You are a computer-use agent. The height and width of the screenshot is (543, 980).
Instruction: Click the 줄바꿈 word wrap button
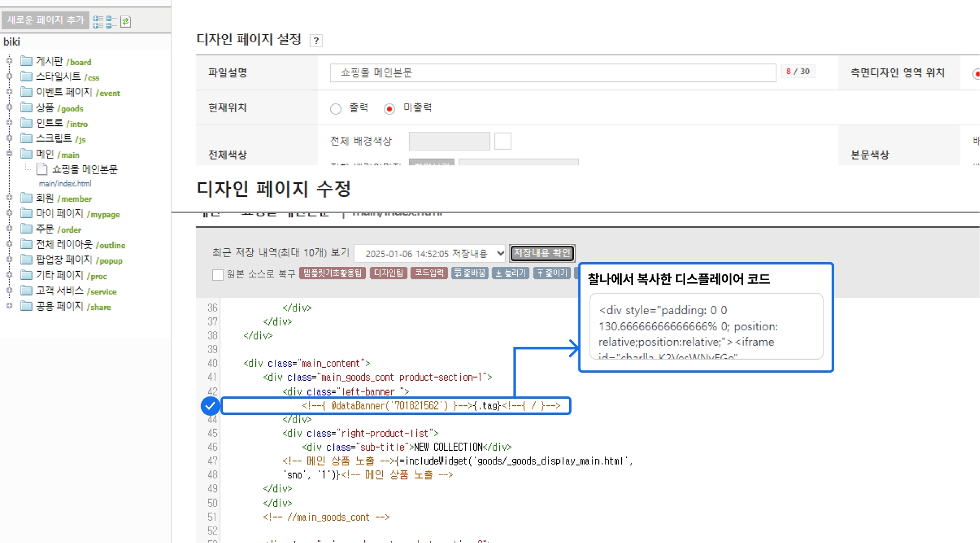pos(469,273)
